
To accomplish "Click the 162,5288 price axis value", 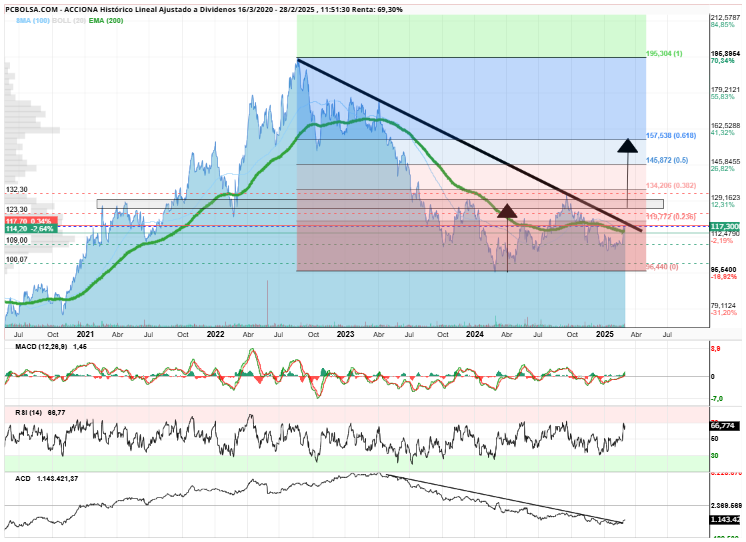I will (x=726, y=126).
